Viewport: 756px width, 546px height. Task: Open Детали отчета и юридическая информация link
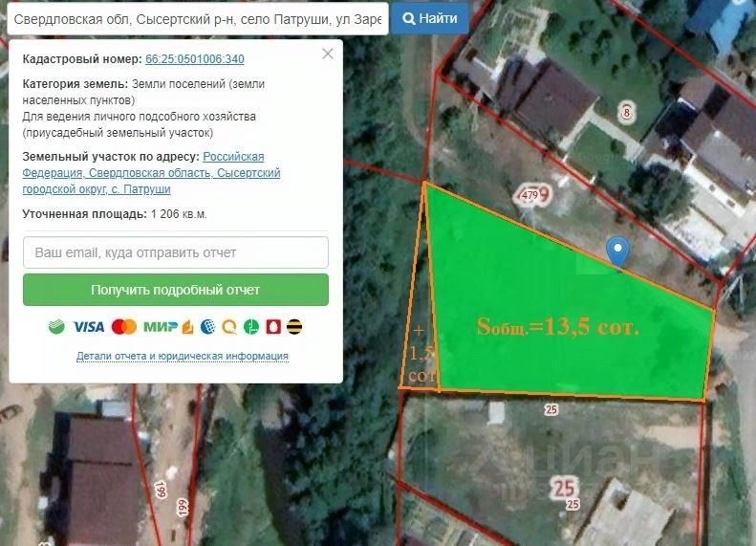(x=183, y=356)
